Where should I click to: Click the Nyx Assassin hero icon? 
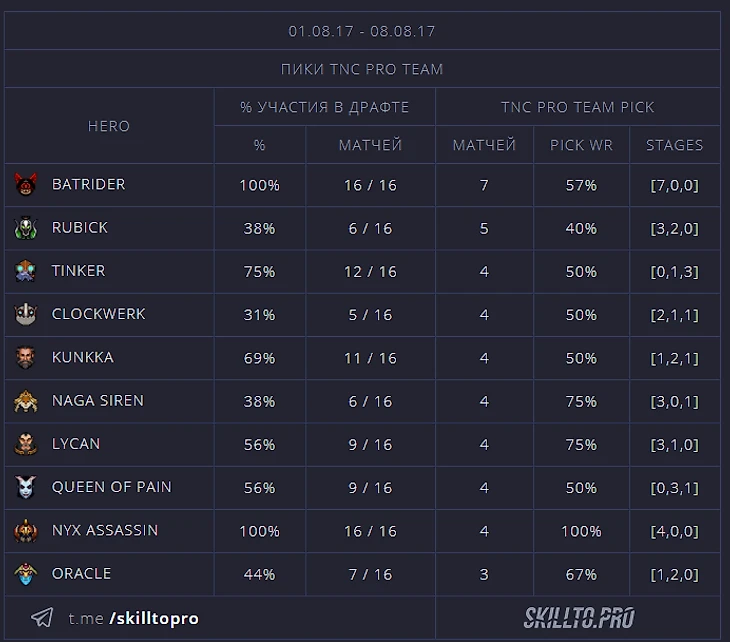click(26, 530)
